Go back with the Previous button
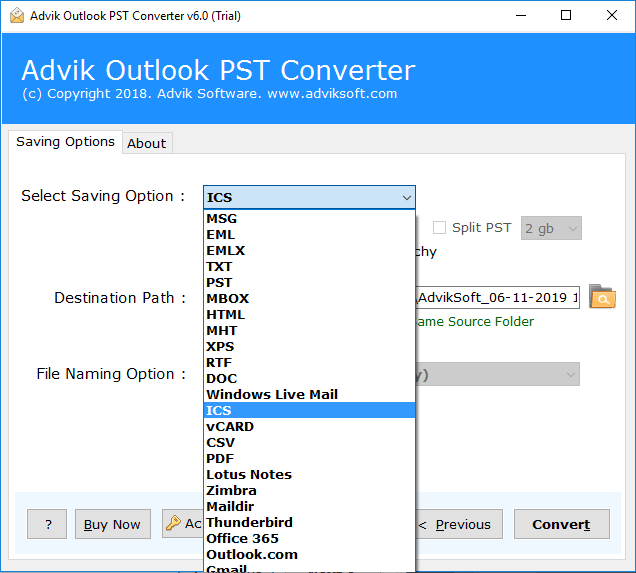The height and width of the screenshot is (573, 636). coord(459,524)
